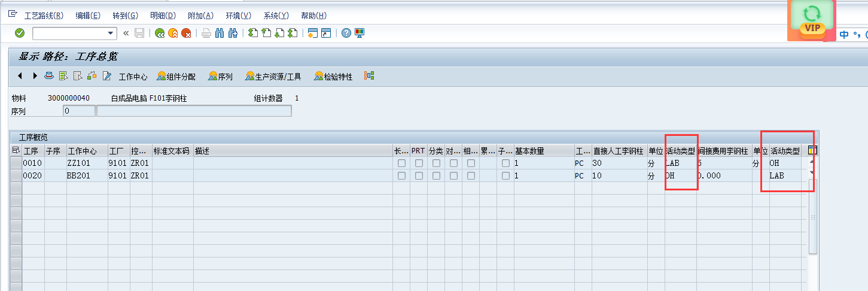
Task: Toggle PRT checkbox in row 0020
Action: [x=419, y=175]
